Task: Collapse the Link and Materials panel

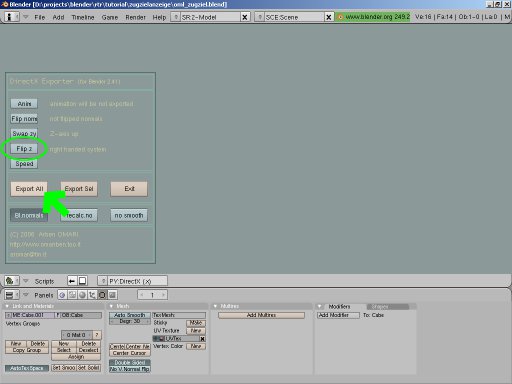Action: pyautogui.click(x=7, y=306)
